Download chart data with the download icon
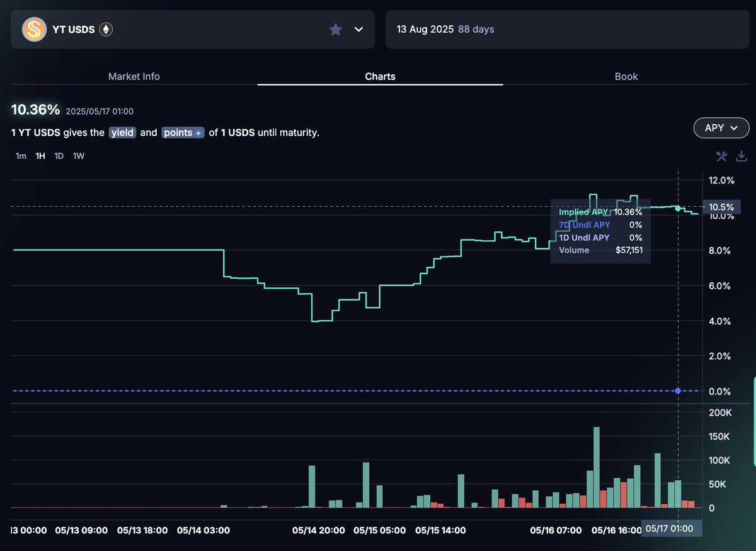Screen dimensions: 756x551 click(742, 156)
